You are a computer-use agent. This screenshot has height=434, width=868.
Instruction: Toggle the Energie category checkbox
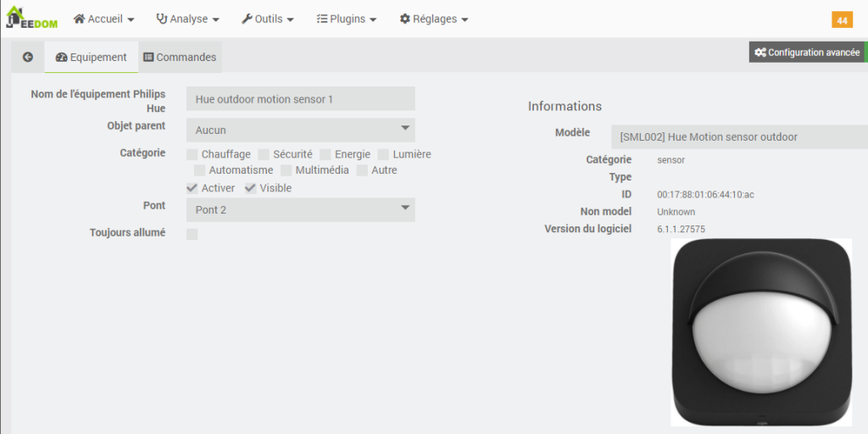[325, 154]
